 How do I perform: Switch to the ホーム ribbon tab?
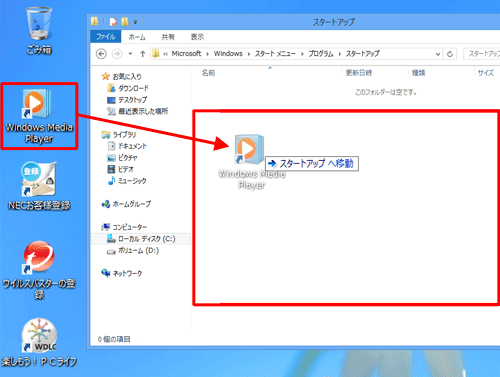[137, 37]
